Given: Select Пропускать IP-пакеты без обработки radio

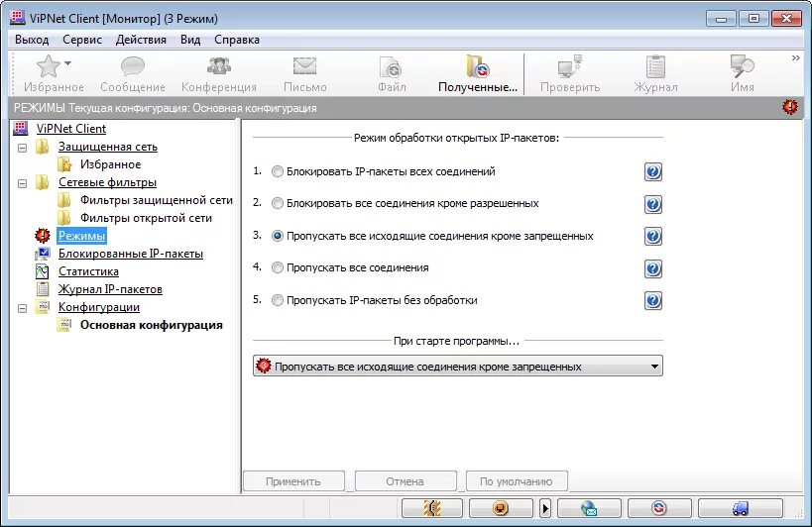Looking at the screenshot, I should click(278, 300).
